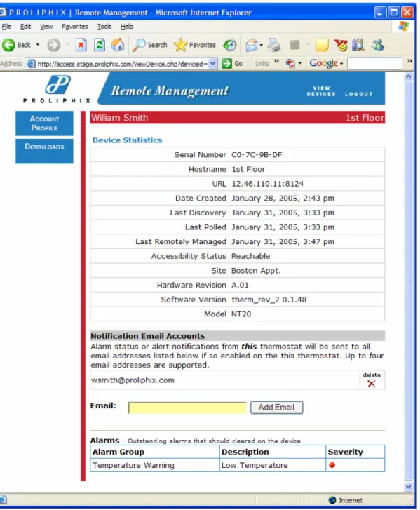
Task: Click the Forward arrow icon
Action: (x=53, y=45)
